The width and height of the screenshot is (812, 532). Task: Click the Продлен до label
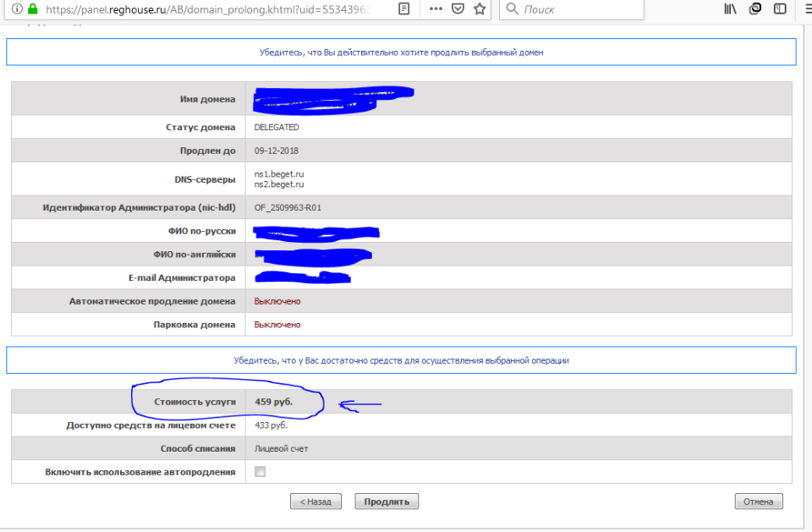208,151
